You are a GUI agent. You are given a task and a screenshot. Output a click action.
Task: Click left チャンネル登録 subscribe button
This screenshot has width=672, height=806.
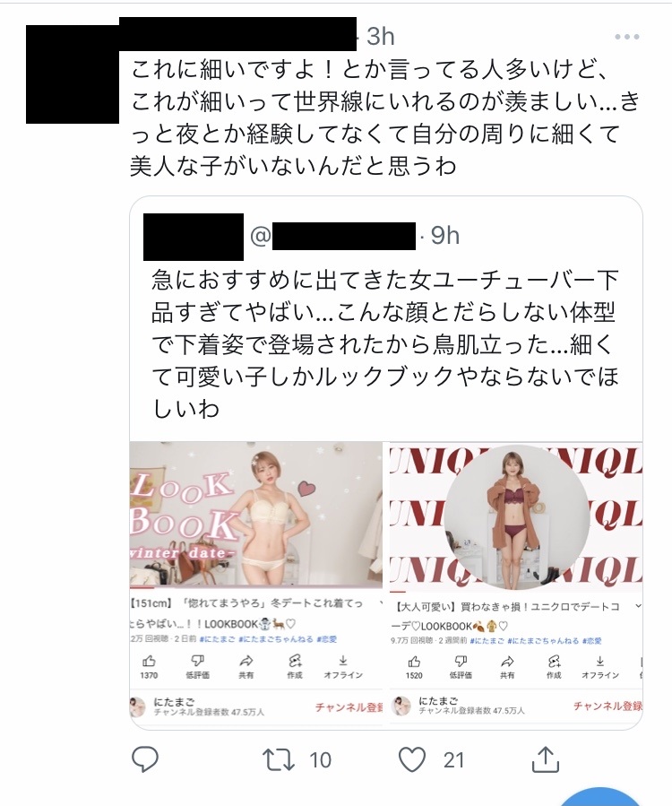click(349, 707)
